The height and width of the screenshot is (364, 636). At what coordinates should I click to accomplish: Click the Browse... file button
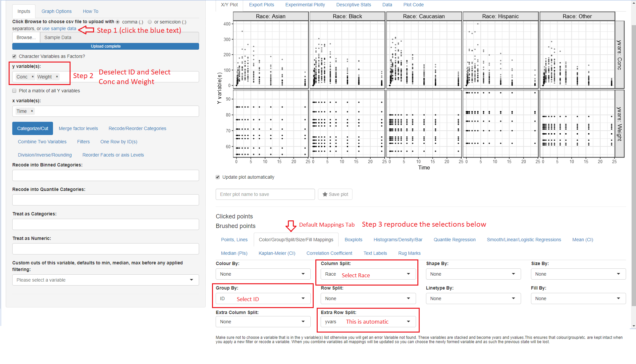tap(26, 37)
